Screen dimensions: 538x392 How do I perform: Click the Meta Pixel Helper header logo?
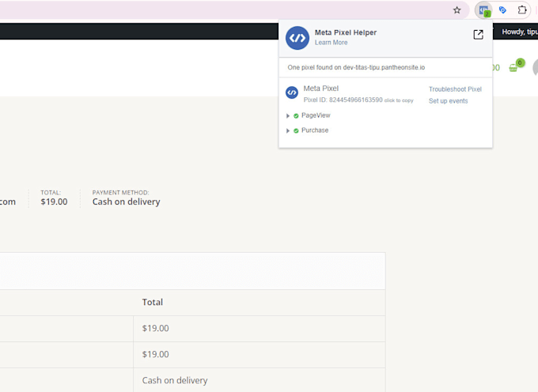pos(297,37)
